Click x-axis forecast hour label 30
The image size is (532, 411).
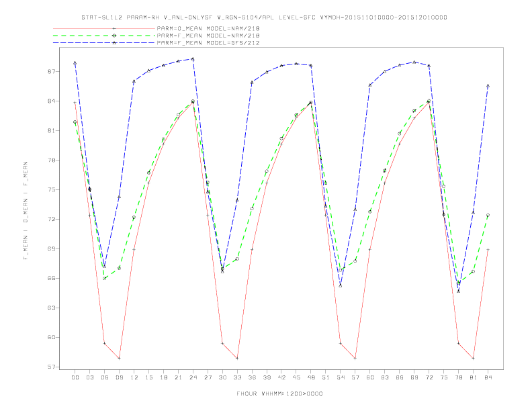pos(222,377)
